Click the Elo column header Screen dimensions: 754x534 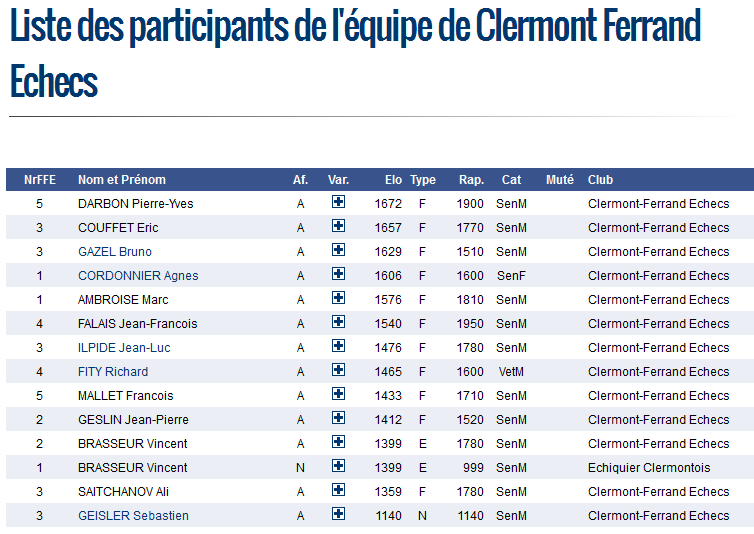pos(393,180)
